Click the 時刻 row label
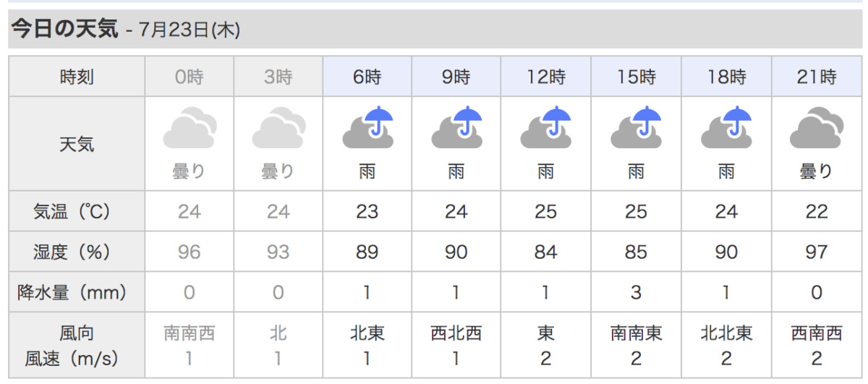The image size is (868, 384). coord(77,76)
